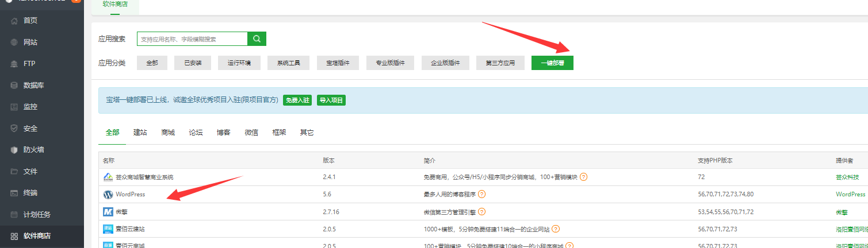Screen dimensions: 868x248
Task: Select 第三方应用 category button
Action: (x=500, y=63)
